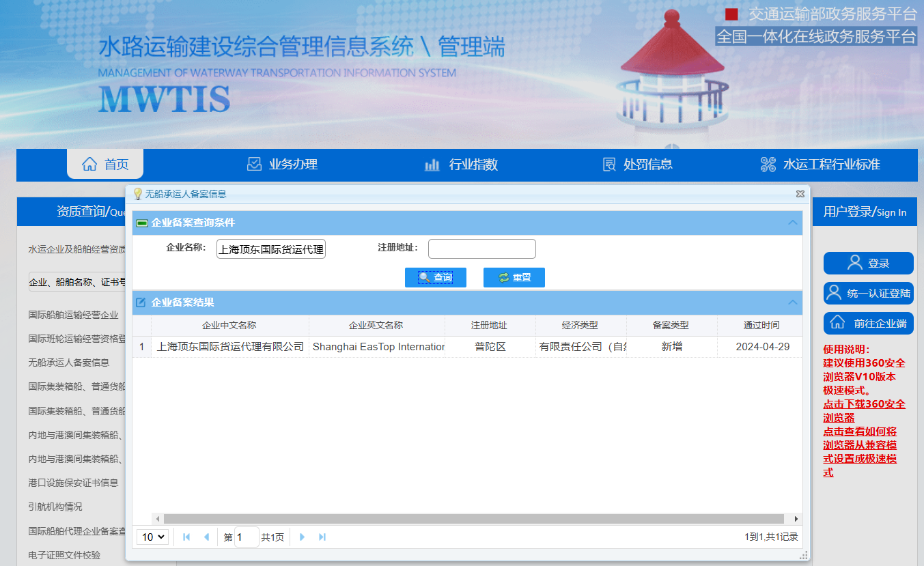This screenshot has width=924, height=566.
Task: Click the edit icon beside 企业备案结果
Action: tap(141, 302)
